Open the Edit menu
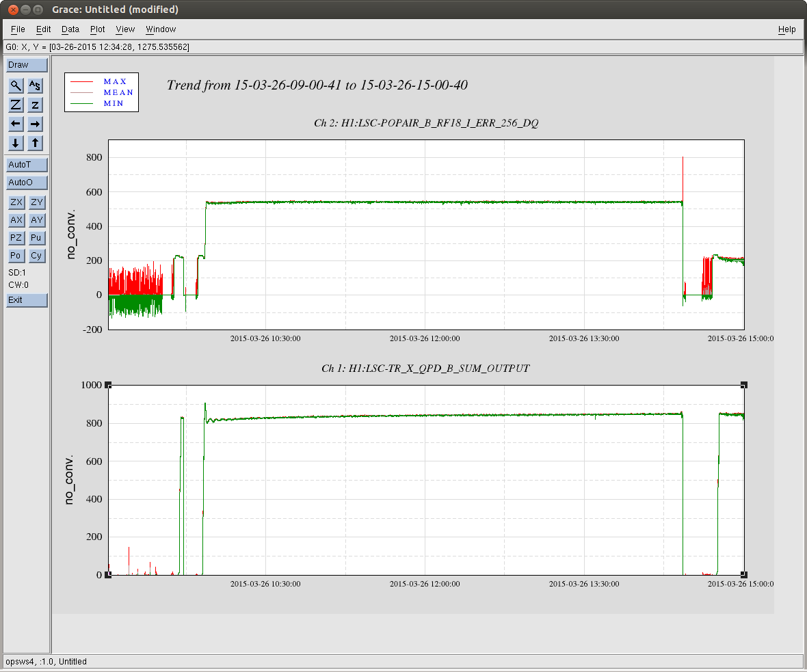 pos(43,29)
